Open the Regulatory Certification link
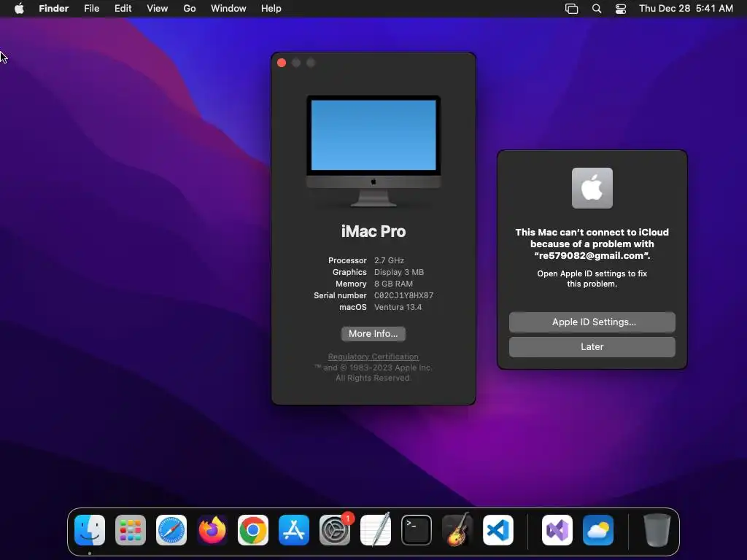747x560 pixels. coord(373,357)
